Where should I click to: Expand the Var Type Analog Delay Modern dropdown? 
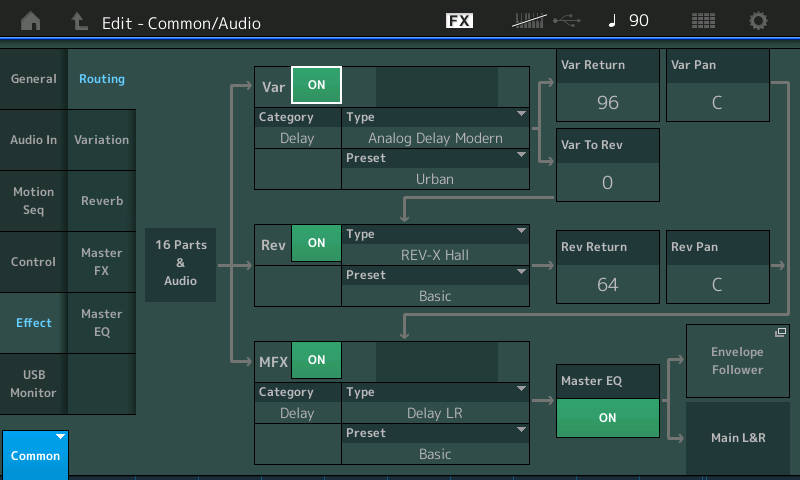tap(435, 128)
